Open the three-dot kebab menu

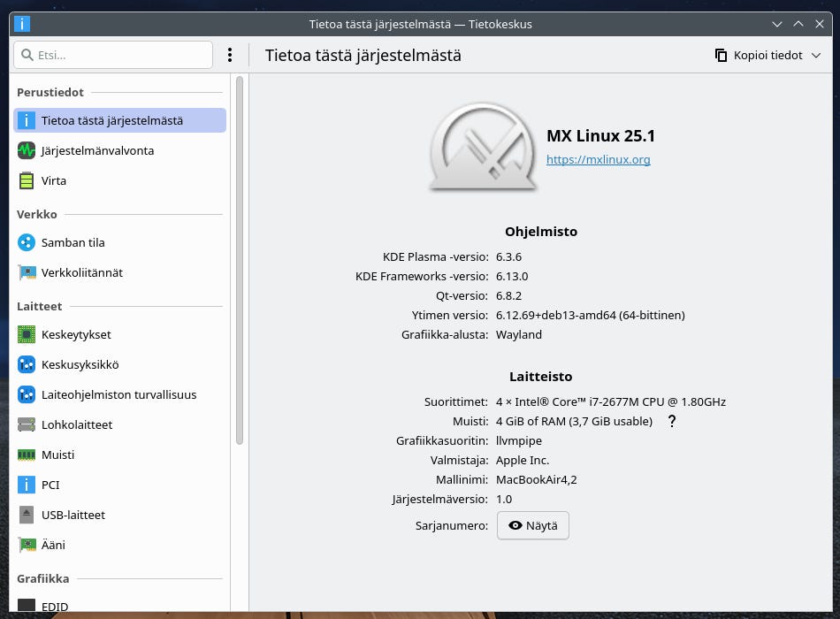[x=230, y=55]
